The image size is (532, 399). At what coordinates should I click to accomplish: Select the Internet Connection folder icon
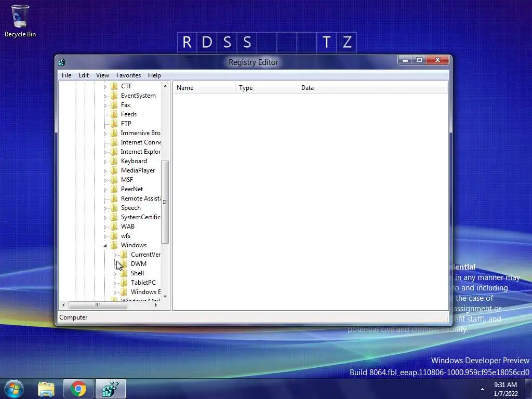pyautogui.click(x=114, y=142)
